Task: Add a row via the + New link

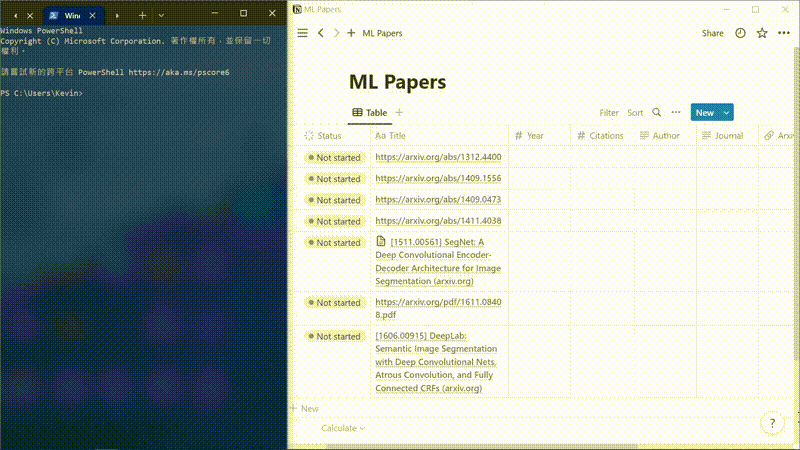Action: [x=305, y=409]
